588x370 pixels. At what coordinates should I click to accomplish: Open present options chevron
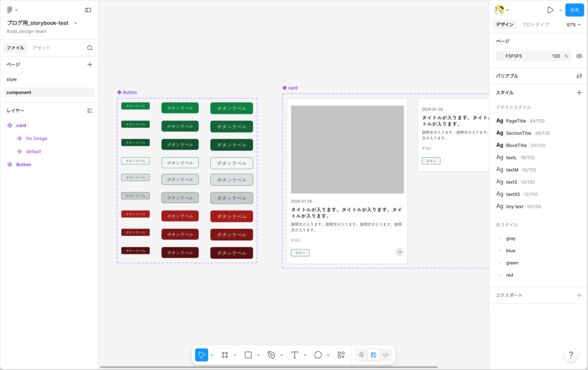[560, 10]
